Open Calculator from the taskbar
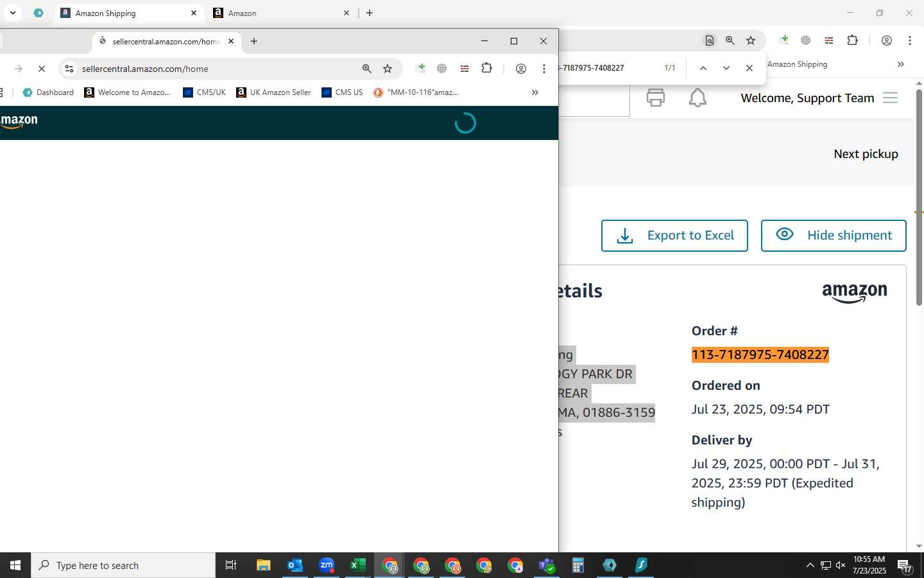The height and width of the screenshot is (578, 924). [578, 565]
